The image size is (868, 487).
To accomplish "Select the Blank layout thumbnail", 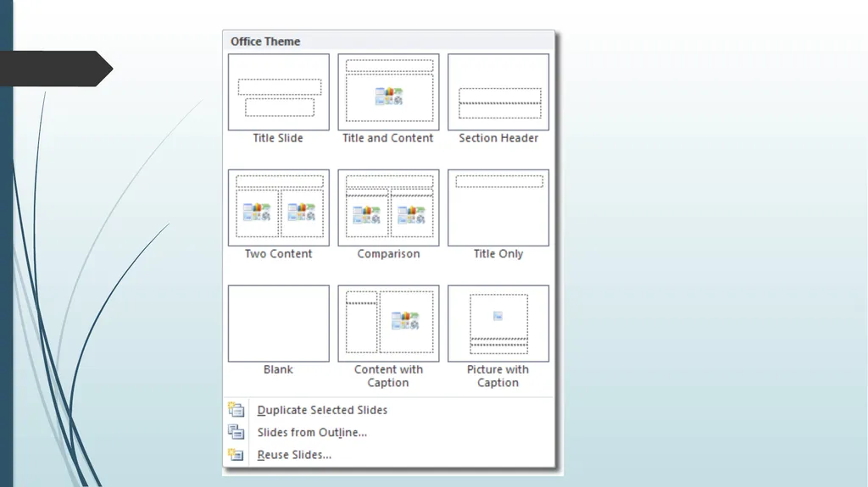I will click(278, 324).
